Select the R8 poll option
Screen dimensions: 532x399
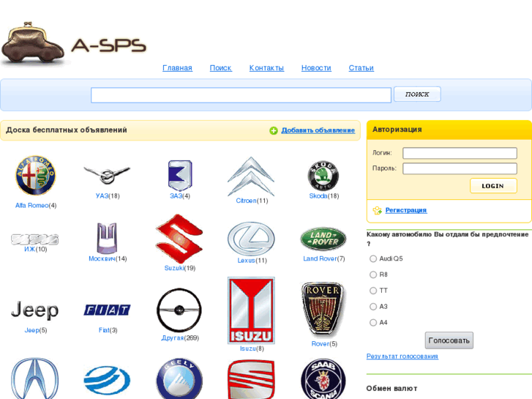(373, 275)
